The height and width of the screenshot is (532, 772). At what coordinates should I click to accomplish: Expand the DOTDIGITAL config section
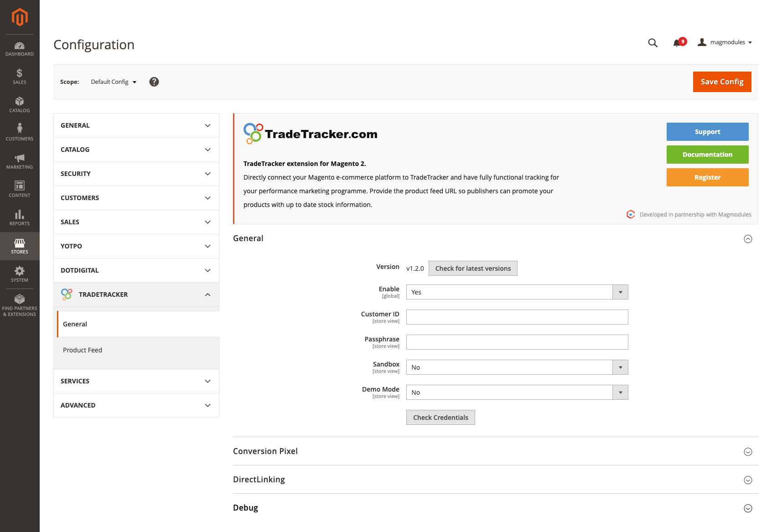136,270
